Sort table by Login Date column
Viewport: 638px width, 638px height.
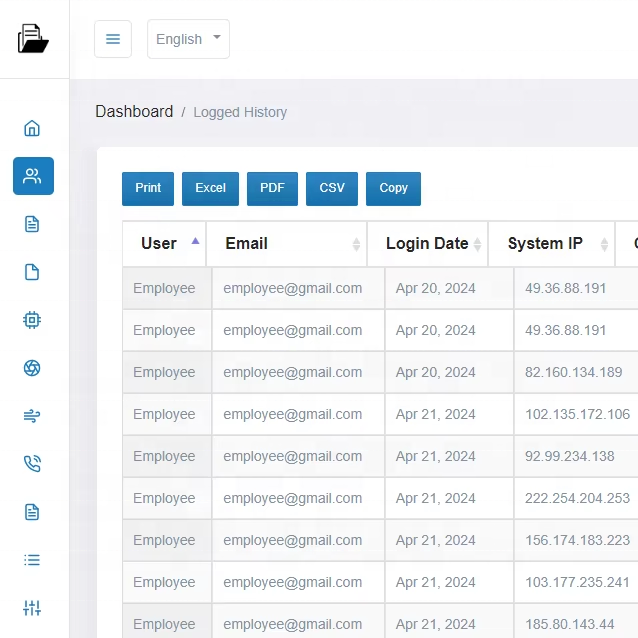[428, 244]
